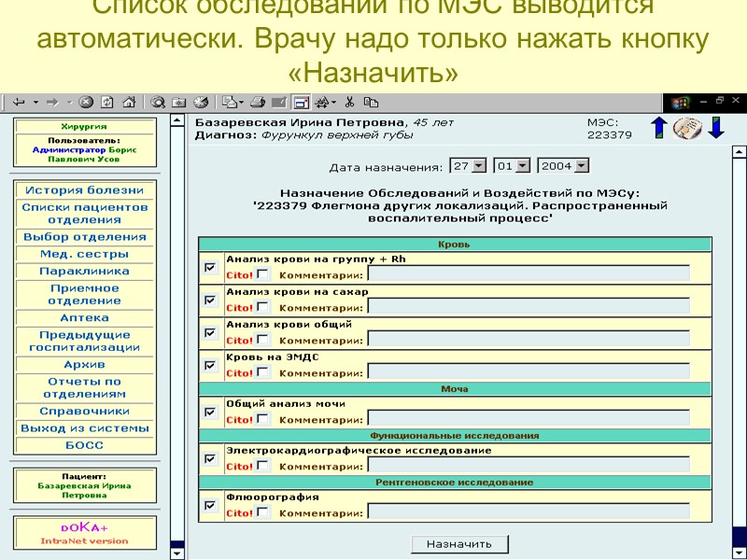Viewport: 747px width, 560px height.
Task: Click sidebar scrollbar down arrow
Action: point(176,553)
